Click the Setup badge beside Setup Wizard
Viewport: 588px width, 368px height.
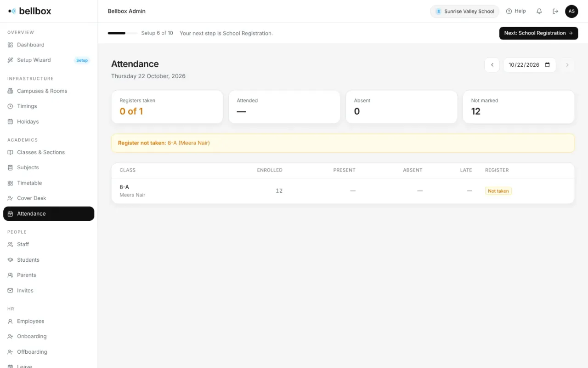(x=82, y=60)
